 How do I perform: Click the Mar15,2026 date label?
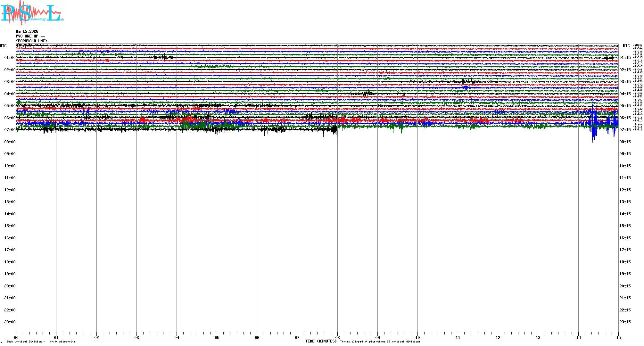27,31
